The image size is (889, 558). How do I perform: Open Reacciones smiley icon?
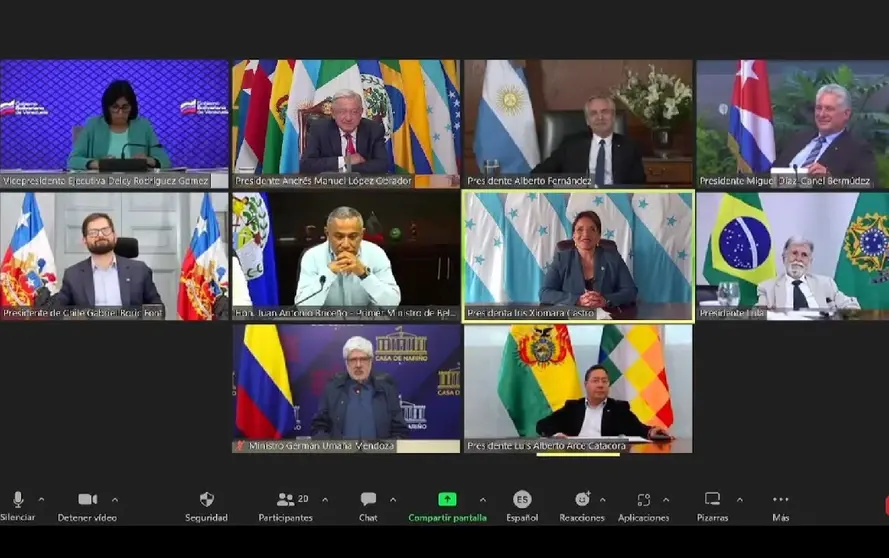[x=582, y=499]
